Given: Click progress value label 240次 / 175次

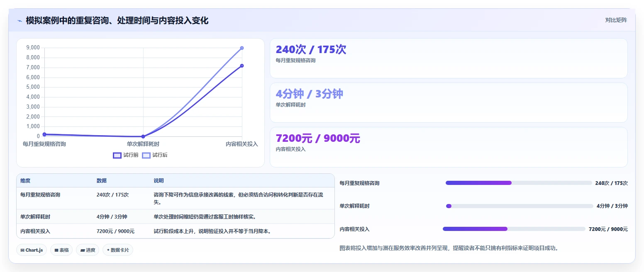Looking at the screenshot, I should coord(612,183).
